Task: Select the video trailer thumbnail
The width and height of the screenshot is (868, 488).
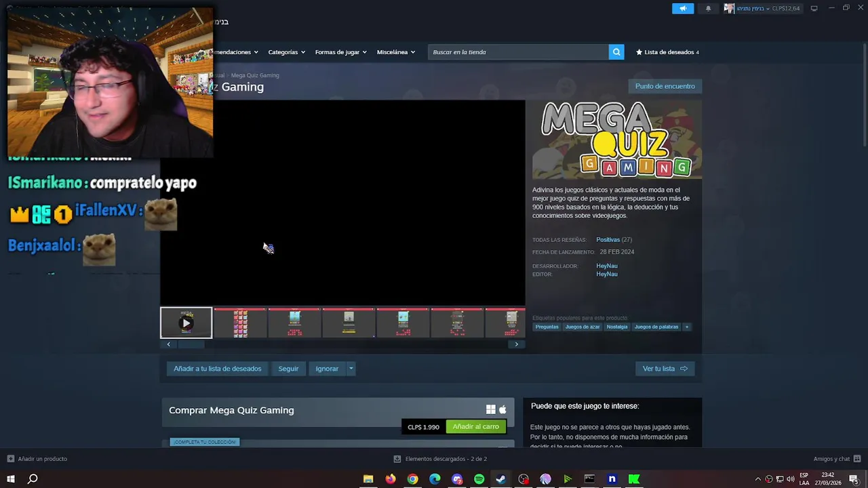Action: (186, 323)
